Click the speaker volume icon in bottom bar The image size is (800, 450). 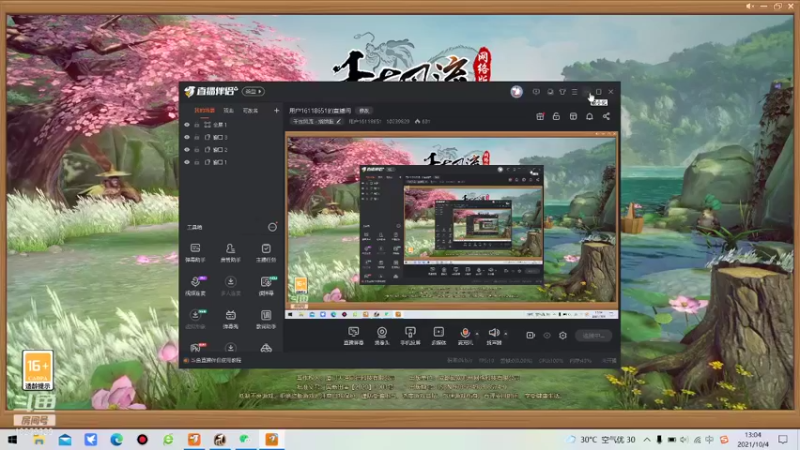pyautogui.click(x=493, y=333)
